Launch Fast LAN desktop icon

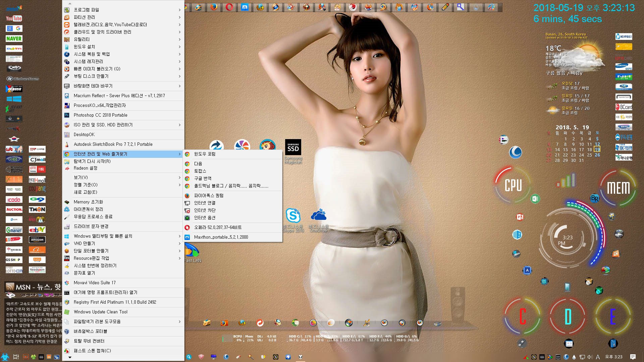192,253
